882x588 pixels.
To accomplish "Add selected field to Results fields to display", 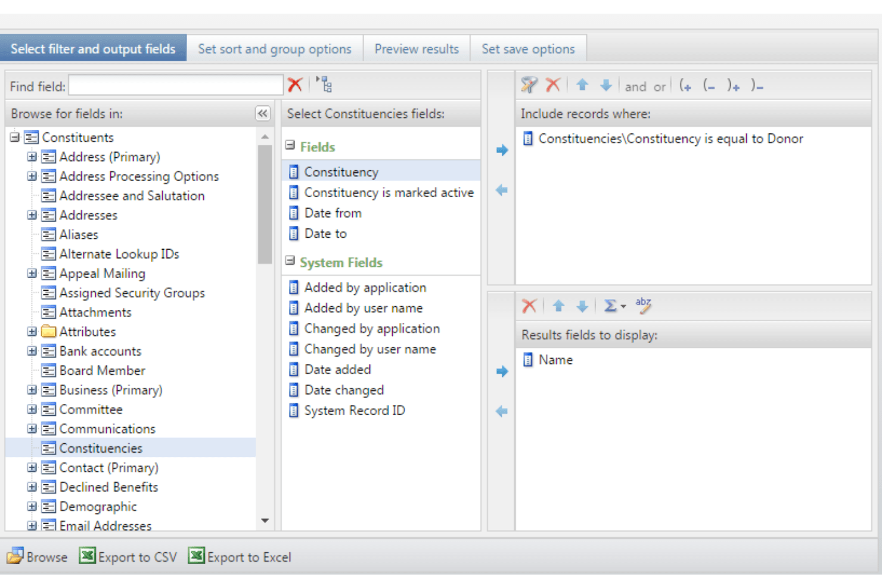I will tap(502, 371).
